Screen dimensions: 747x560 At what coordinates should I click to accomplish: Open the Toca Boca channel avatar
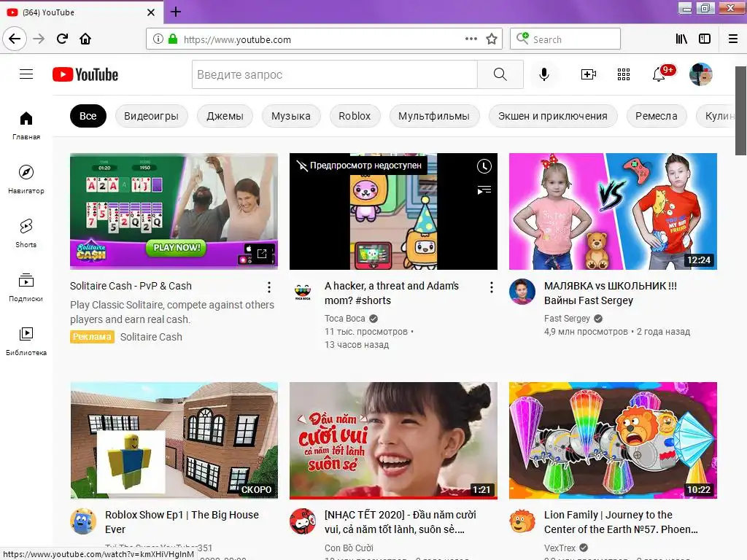pyautogui.click(x=303, y=292)
